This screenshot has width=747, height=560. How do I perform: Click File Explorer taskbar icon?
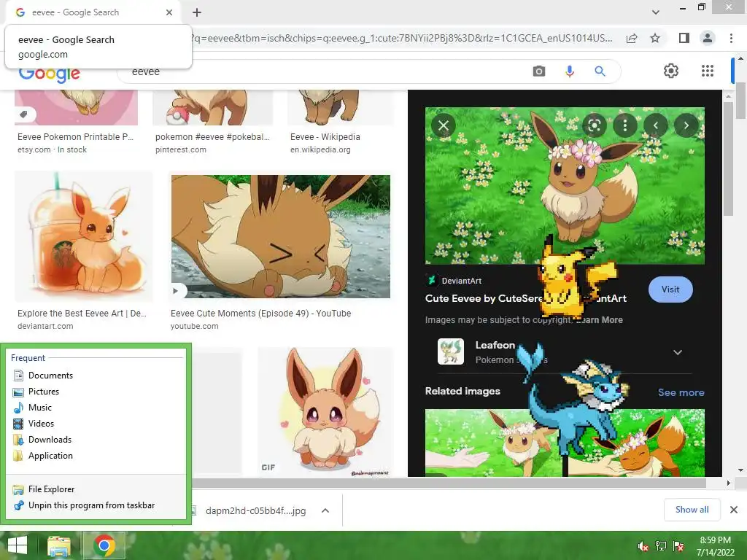pos(58,545)
